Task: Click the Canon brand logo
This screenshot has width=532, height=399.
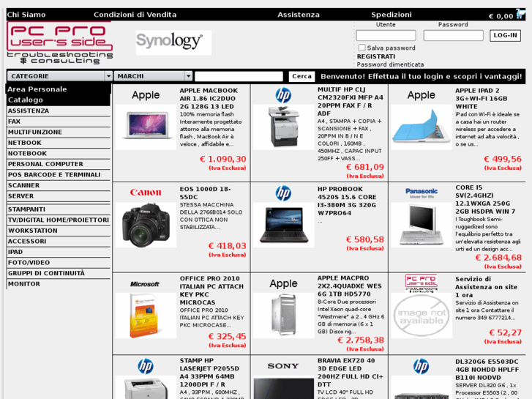Action: 146,193
